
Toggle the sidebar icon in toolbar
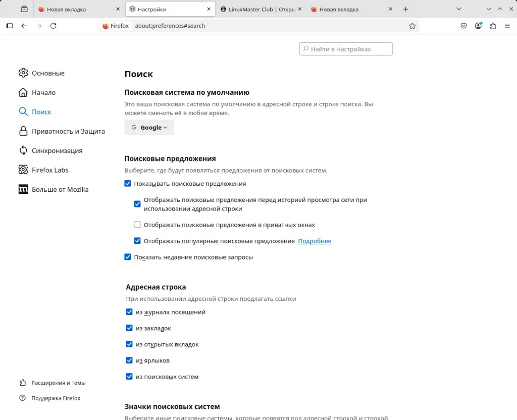(10, 26)
